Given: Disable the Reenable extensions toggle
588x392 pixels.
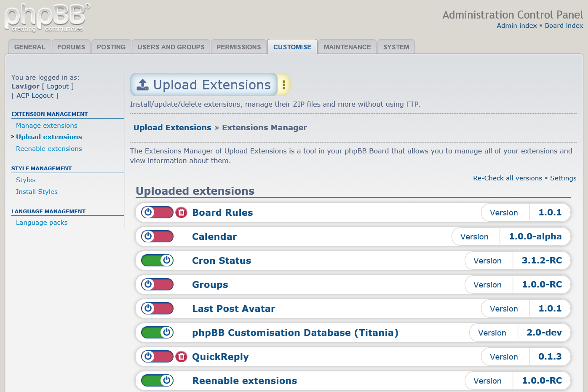Looking at the screenshot, I should coord(157,381).
